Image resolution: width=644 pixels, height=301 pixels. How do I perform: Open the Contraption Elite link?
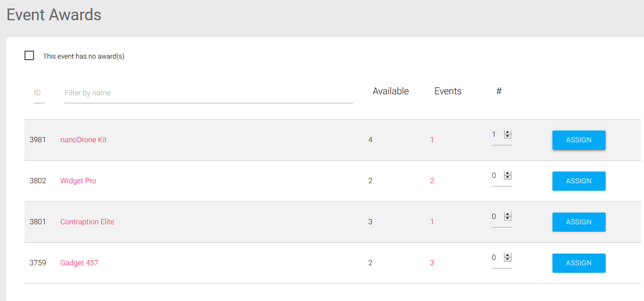[x=87, y=222]
